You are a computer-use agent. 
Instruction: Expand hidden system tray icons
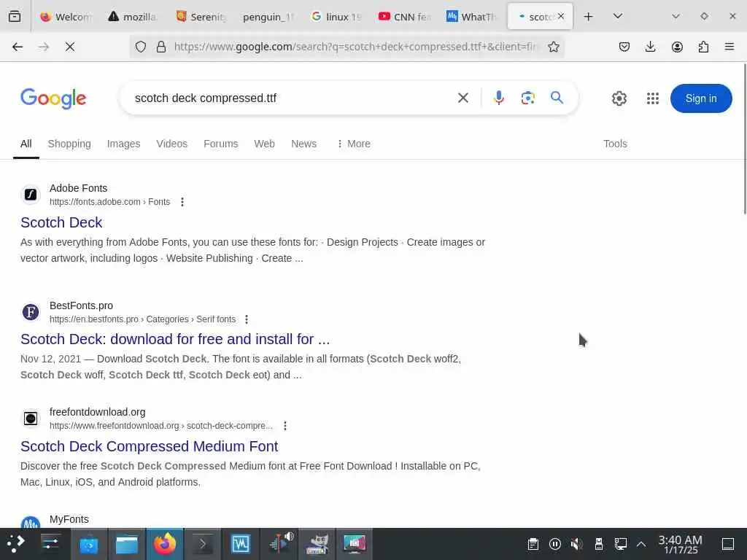pyautogui.click(x=641, y=544)
